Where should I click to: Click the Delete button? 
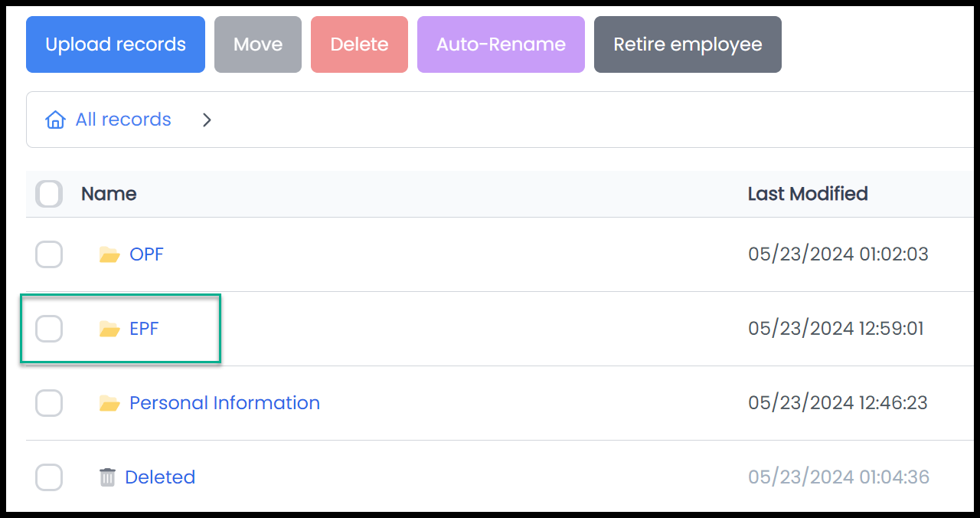click(359, 44)
